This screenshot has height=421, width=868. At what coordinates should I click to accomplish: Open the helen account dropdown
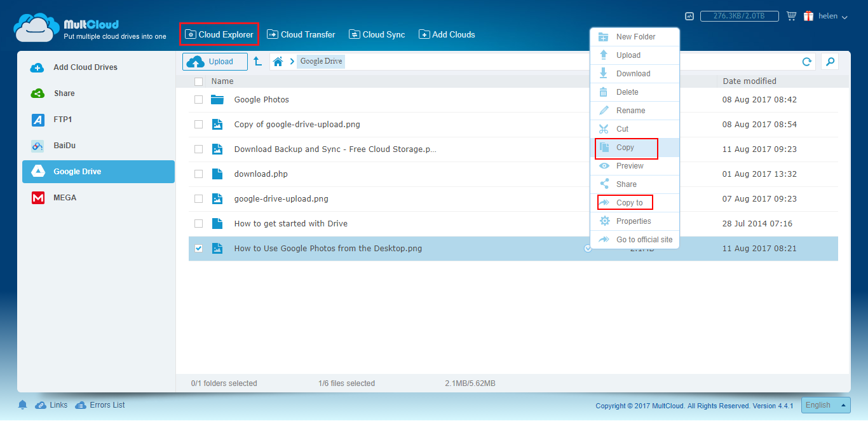[x=833, y=17]
